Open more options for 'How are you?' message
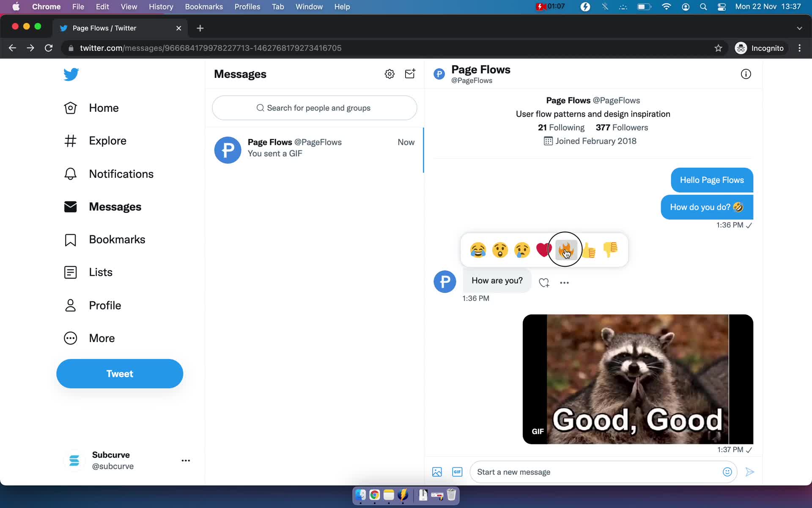The width and height of the screenshot is (812, 508). [564, 282]
